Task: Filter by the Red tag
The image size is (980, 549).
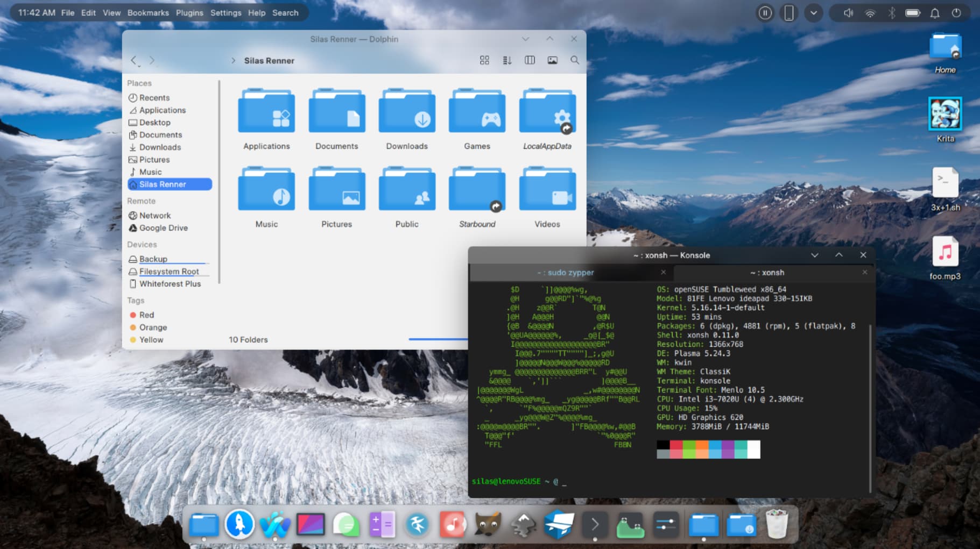Action: [170, 315]
